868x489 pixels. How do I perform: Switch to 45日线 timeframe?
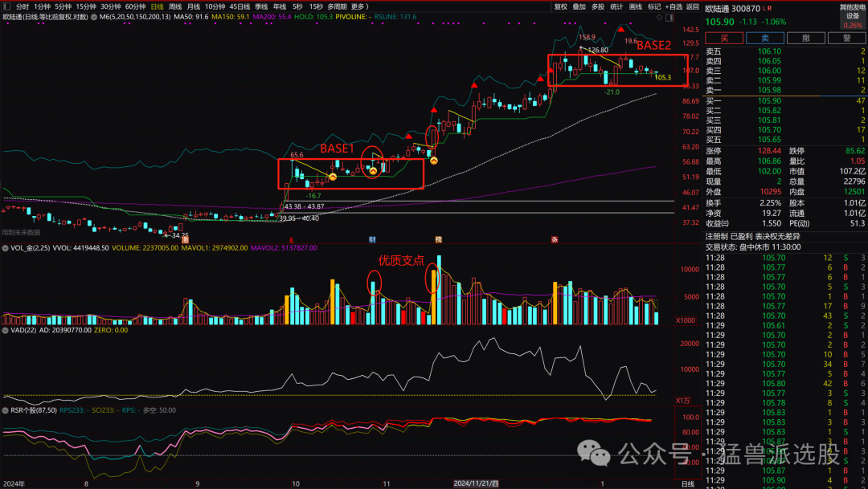coord(240,6)
